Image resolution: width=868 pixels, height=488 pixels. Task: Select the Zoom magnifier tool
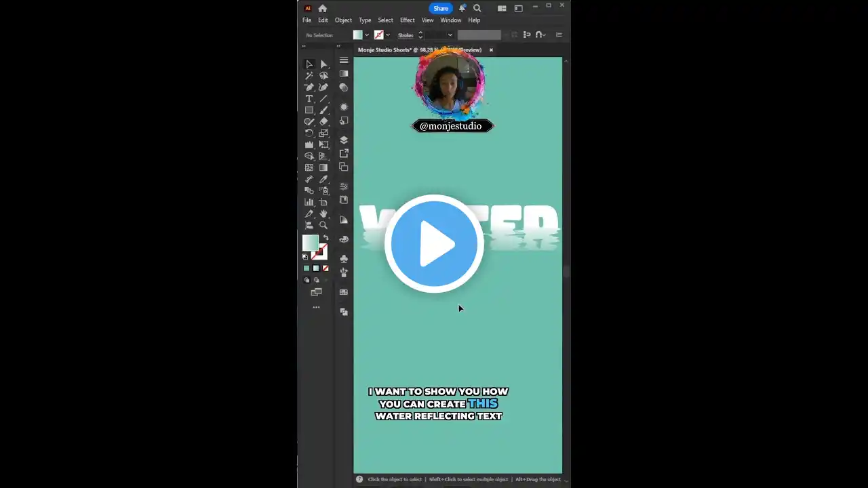click(x=323, y=226)
